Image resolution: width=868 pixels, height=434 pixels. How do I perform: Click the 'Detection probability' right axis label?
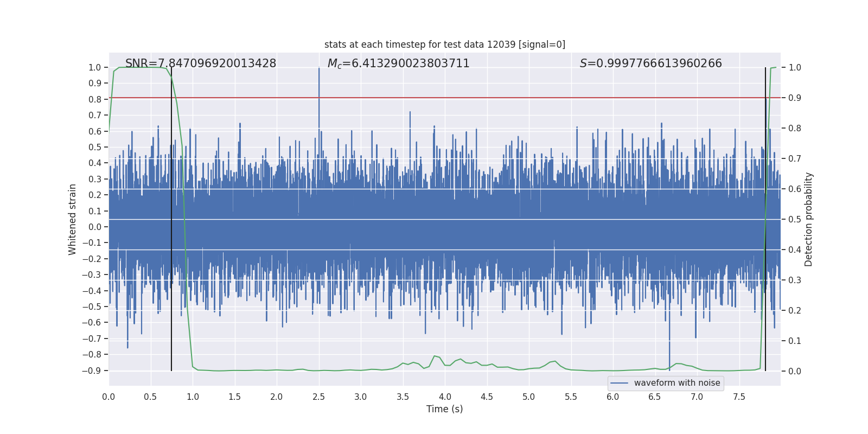tap(808, 219)
